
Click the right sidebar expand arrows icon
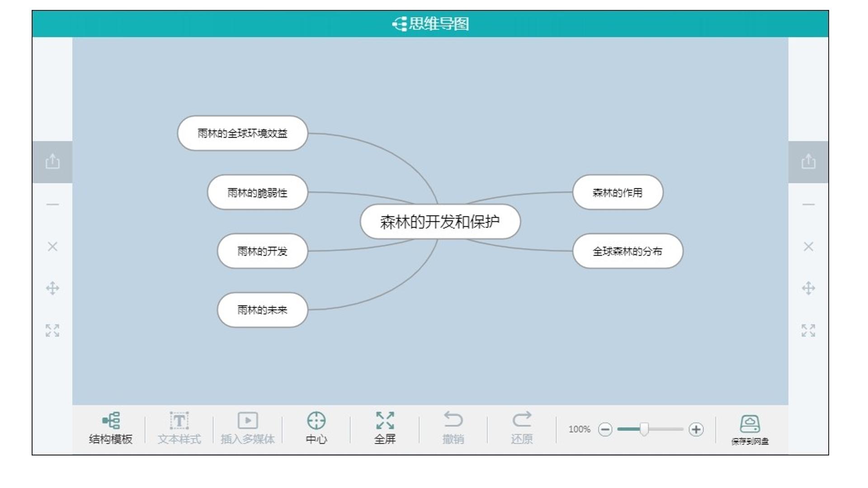pos(808,330)
